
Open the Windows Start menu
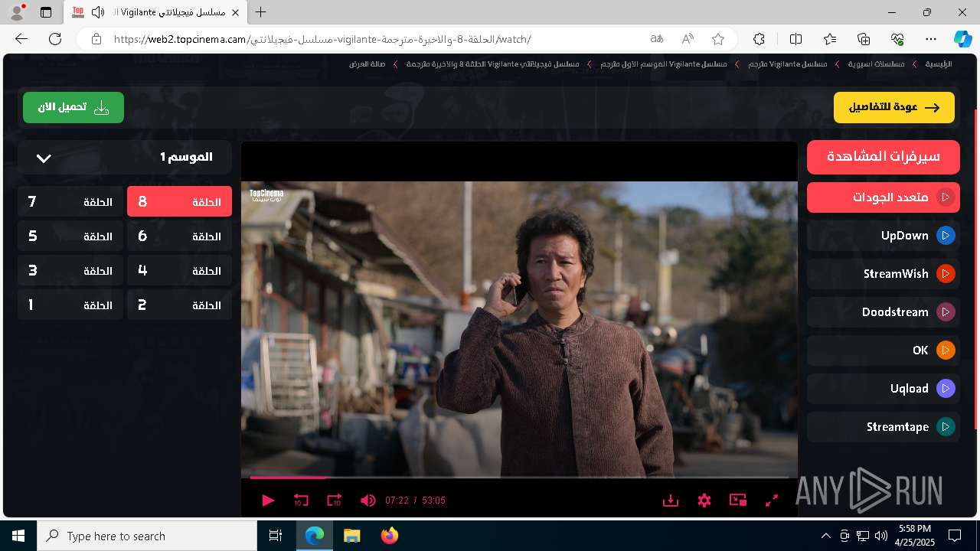click(x=18, y=536)
